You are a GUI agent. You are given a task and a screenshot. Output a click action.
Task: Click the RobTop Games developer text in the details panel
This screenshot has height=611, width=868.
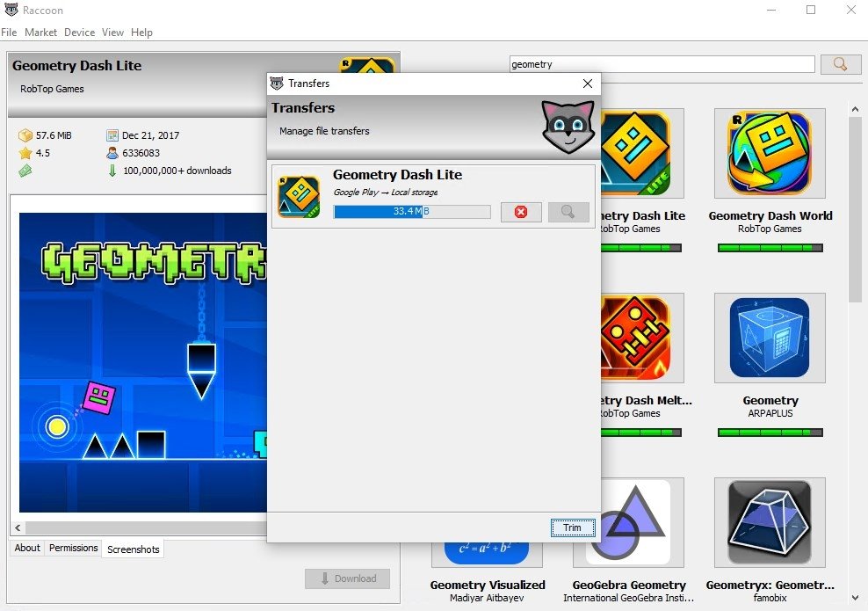[x=52, y=89]
